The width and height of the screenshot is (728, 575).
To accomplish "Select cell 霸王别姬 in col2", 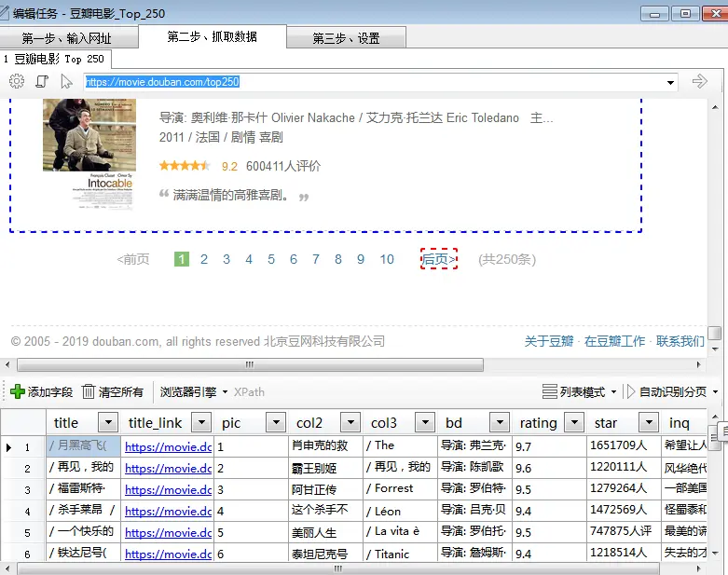I will 325,468.
